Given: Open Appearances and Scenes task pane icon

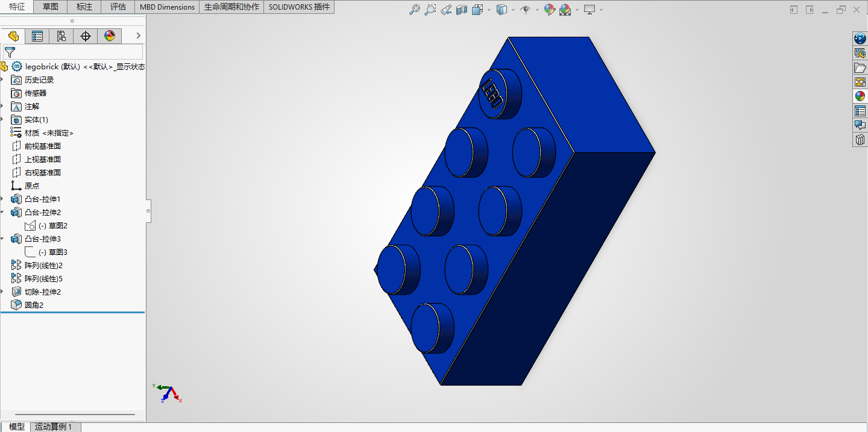Looking at the screenshot, I should point(860,96).
